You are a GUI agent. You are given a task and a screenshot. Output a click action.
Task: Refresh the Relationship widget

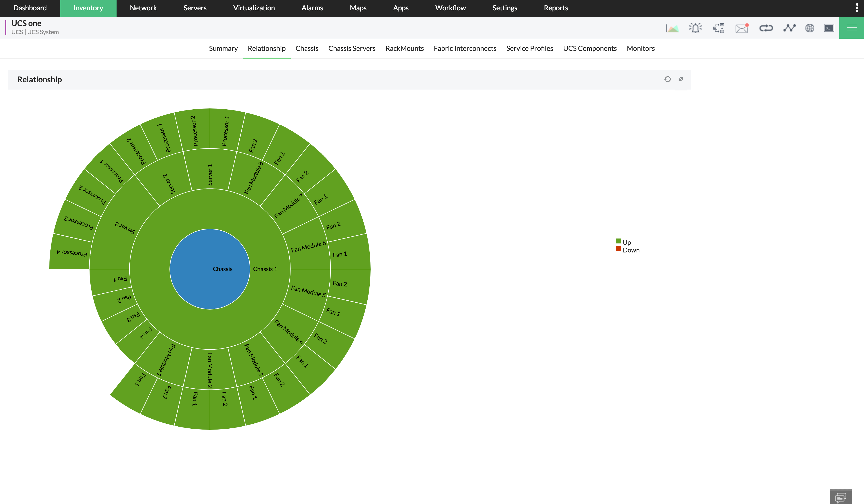(x=667, y=79)
